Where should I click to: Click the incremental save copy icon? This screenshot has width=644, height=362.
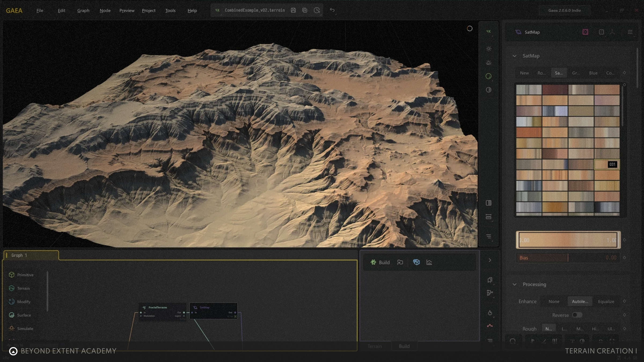tap(305, 10)
